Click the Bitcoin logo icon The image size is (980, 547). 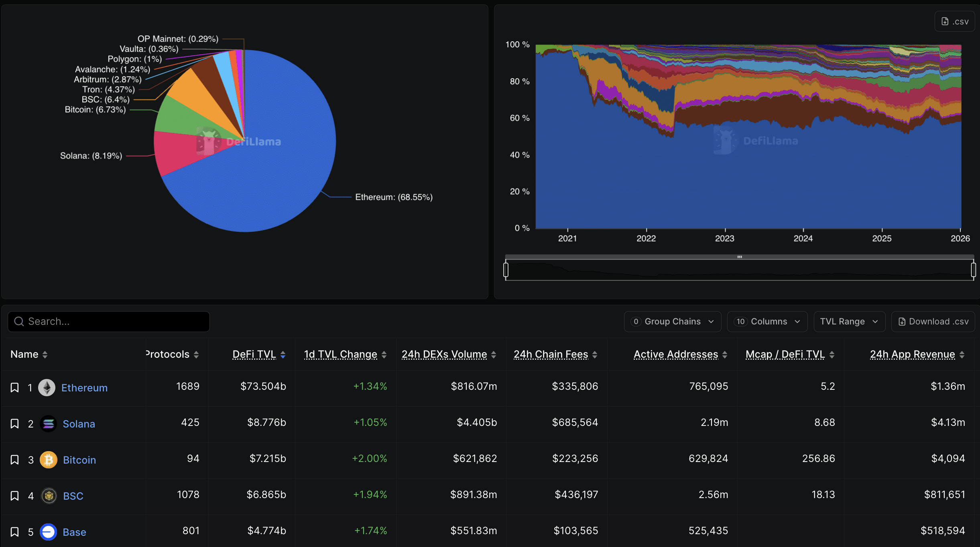(x=49, y=460)
